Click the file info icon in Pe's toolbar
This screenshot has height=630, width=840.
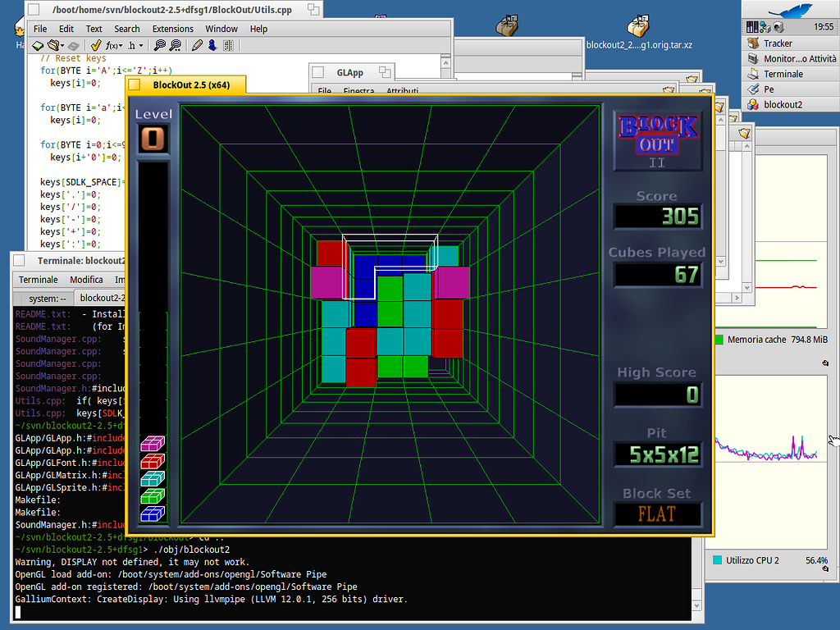229,45
